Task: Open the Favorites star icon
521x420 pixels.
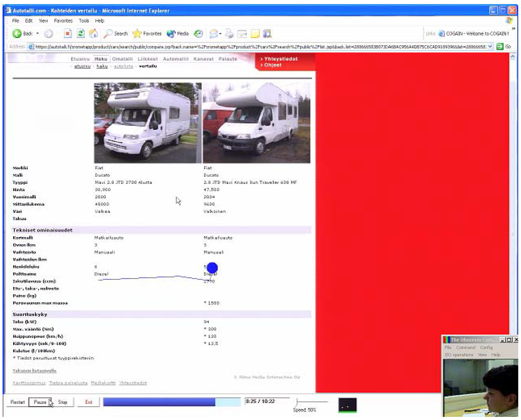Action: [x=137, y=34]
